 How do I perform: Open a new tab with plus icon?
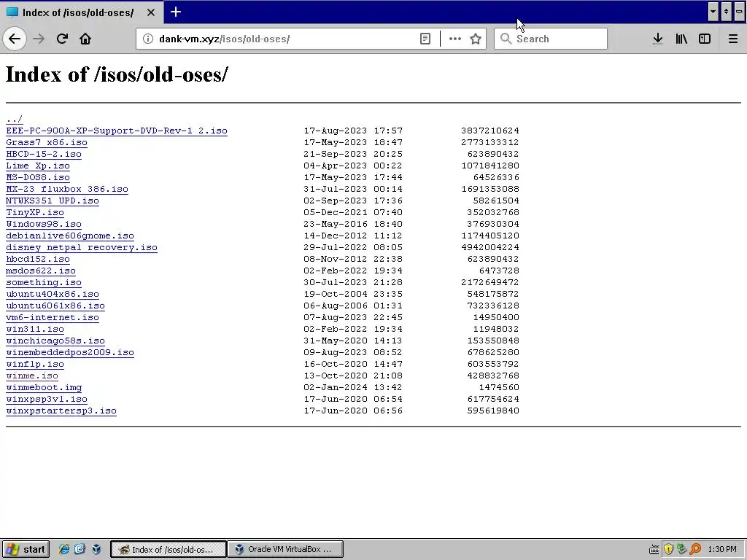[175, 12]
